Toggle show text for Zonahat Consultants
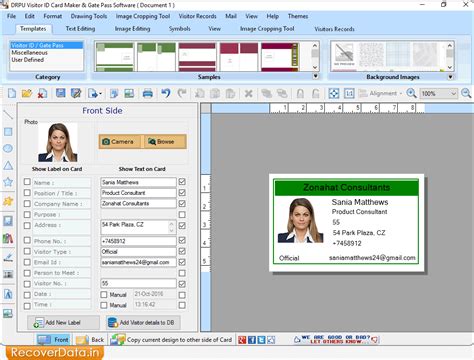474x360 pixels. (182, 204)
